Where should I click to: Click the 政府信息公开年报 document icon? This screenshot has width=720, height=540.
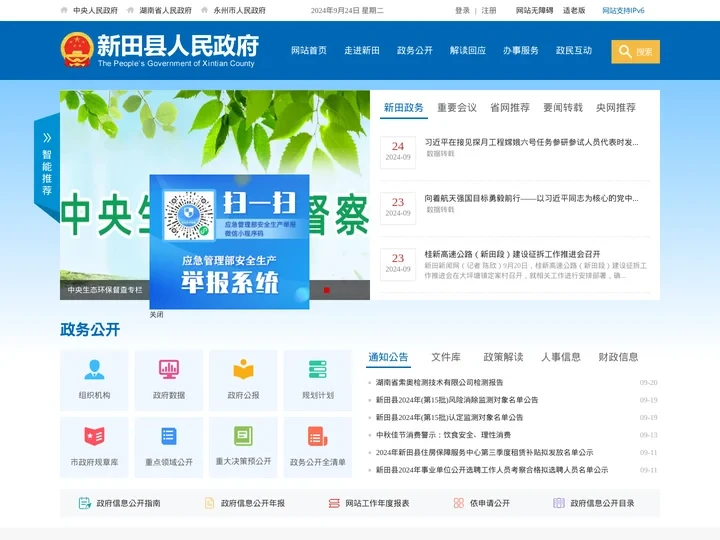tap(209, 503)
